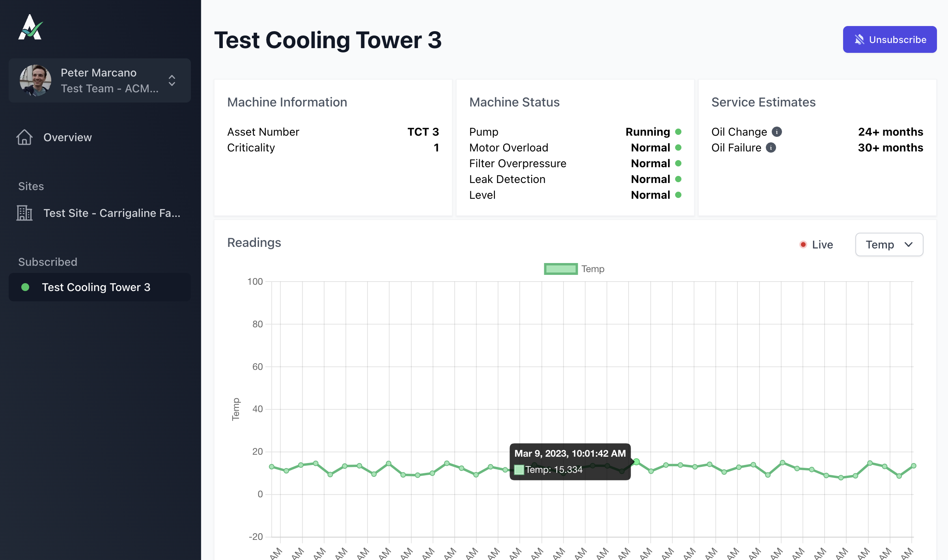Image resolution: width=948 pixels, height=560 pixels.
Task: Click the highlighted 15.334 chart data point
Action: click(x=636, y=461)
